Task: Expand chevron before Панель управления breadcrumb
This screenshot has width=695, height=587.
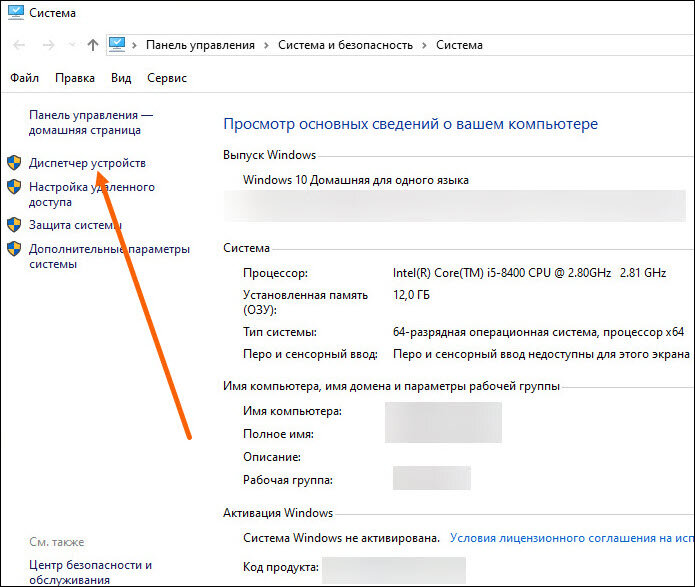Action: (134, 45)
